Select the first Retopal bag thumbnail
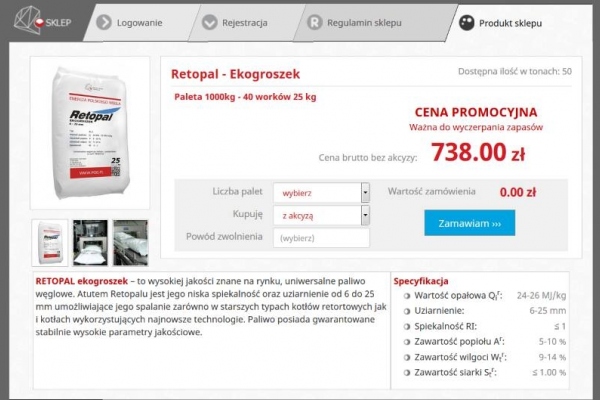Image resolution: width=600 pixels, height=400 pixels. pos(50,243)
